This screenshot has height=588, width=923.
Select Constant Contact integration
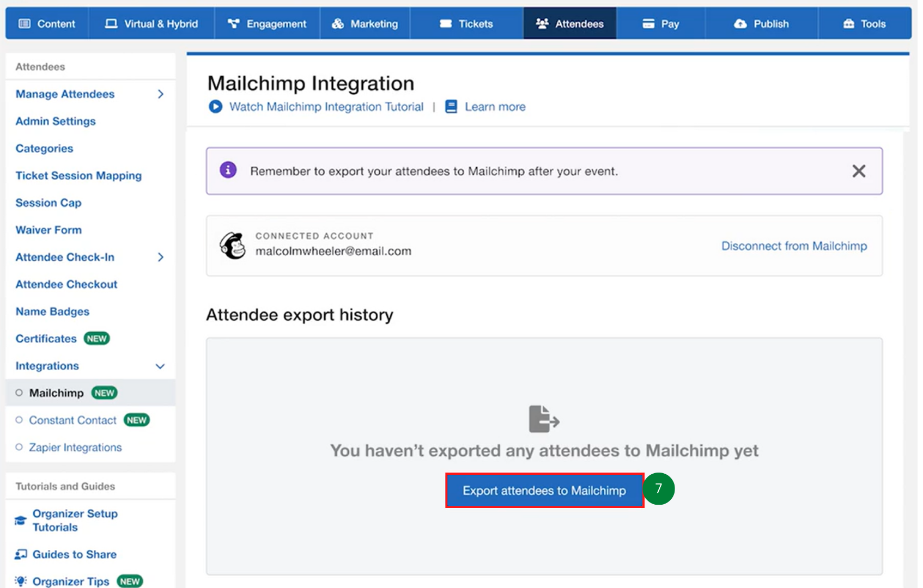[72, 420]
